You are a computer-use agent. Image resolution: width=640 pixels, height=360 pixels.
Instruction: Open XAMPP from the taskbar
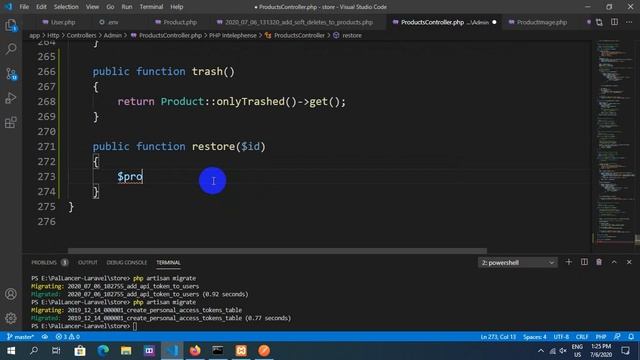(x=241, y=351)
